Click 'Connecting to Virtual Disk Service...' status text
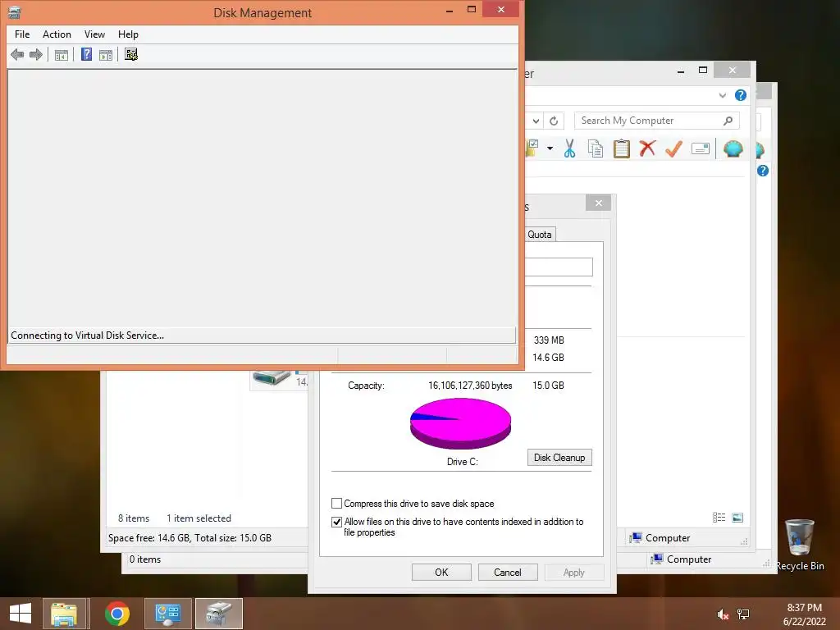The width and height of the screenshot is (840, 630). click(x=87, y=336)
